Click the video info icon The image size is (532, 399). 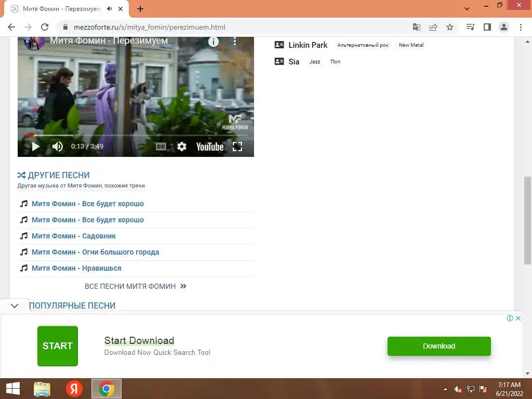(213, 42)
